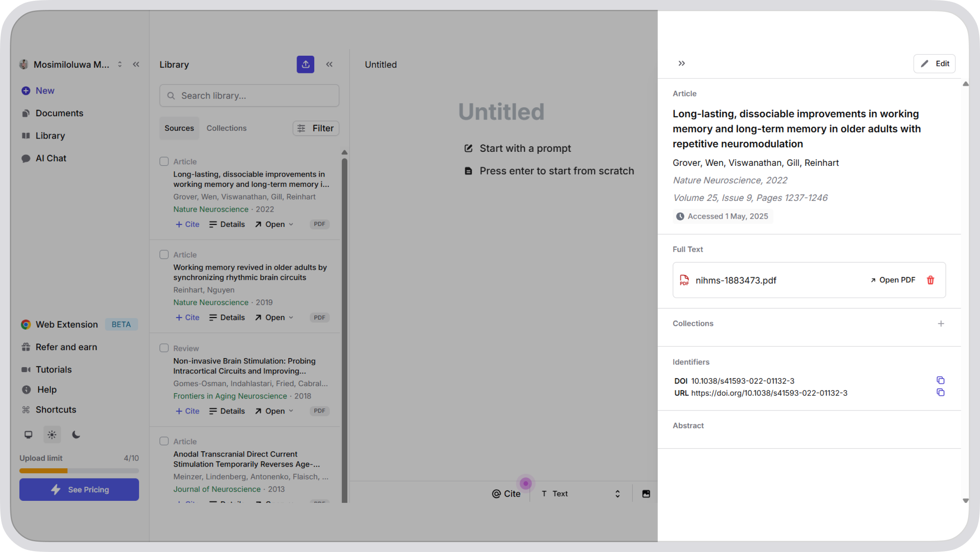The height and width of the screenshot is (552, 980).
Task: Open AI Chat from sidebar
Action: click(x=51, y=158)
